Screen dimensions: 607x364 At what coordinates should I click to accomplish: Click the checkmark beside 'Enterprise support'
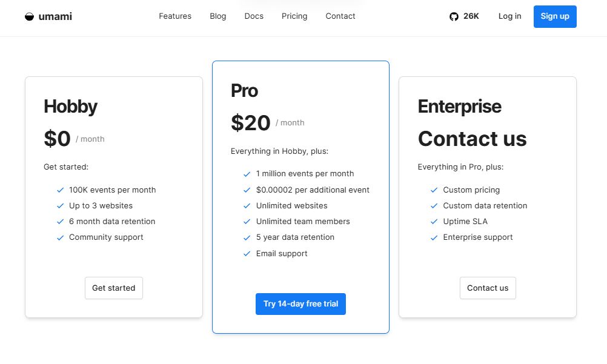tap(434, 237)
